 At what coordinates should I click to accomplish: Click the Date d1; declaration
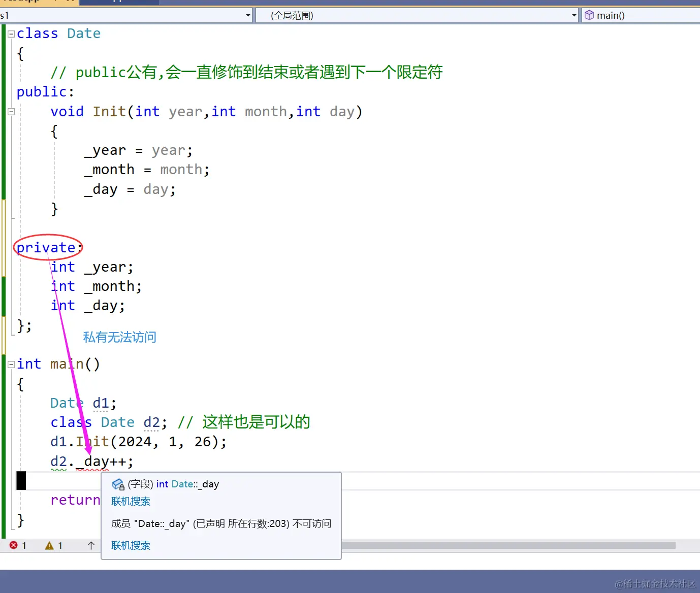[x=83, y=403]
